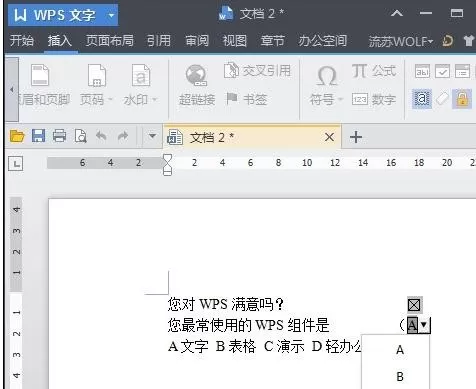Minimize the WPS window
The width and height of the screenshot is (476, 389).
pyautogui.click(x=426, y=13)
